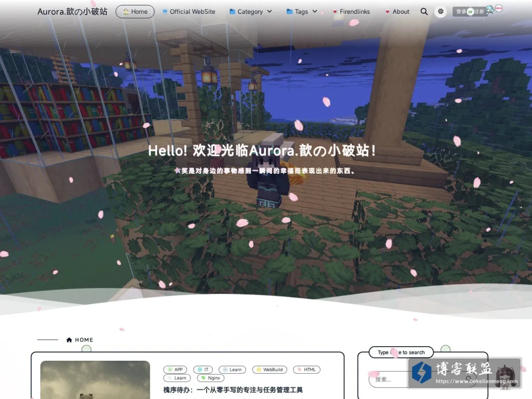
Task: Expand the Tags dropdown menu
Action: pyautogui.click(x=302, y=12)
